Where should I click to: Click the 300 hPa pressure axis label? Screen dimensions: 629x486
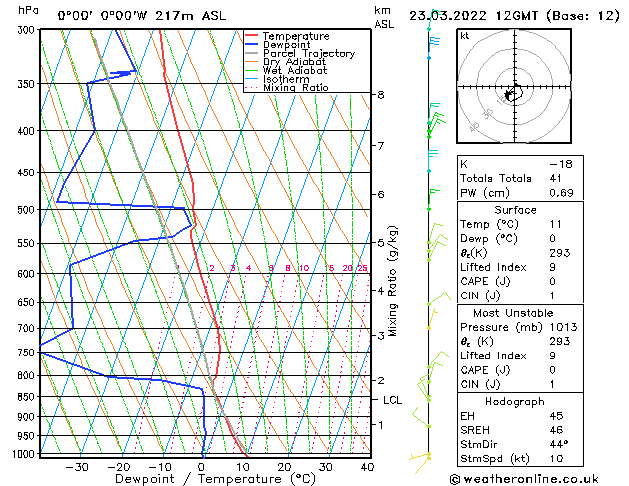pos(28,30)
